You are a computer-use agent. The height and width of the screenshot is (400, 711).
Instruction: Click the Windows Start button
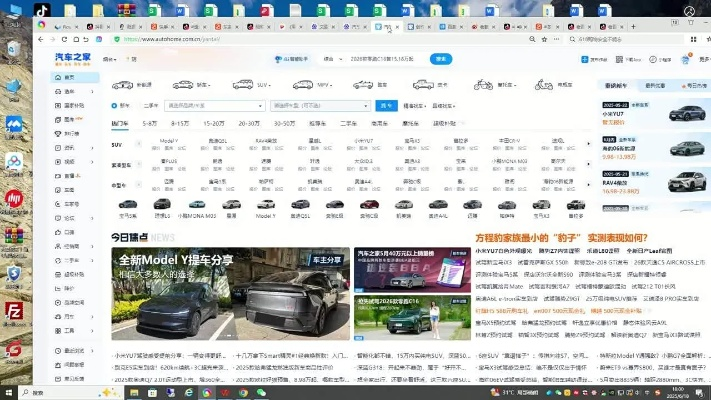pos(8,392)
